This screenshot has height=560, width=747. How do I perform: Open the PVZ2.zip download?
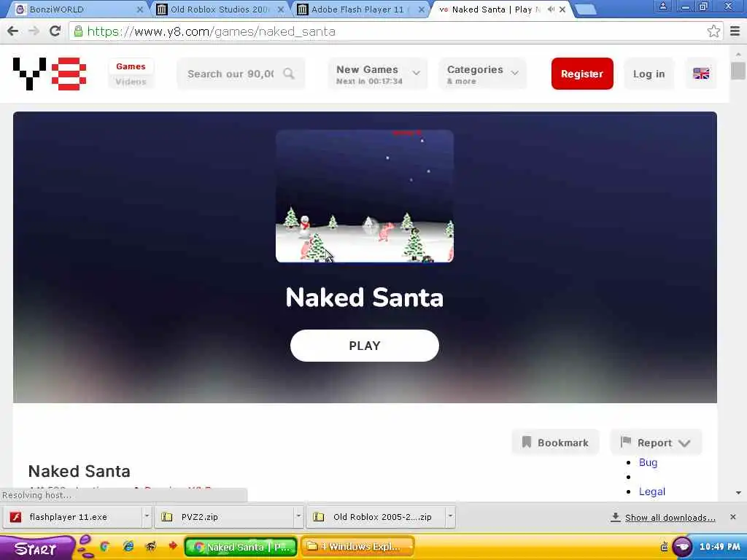click(225, 517)
